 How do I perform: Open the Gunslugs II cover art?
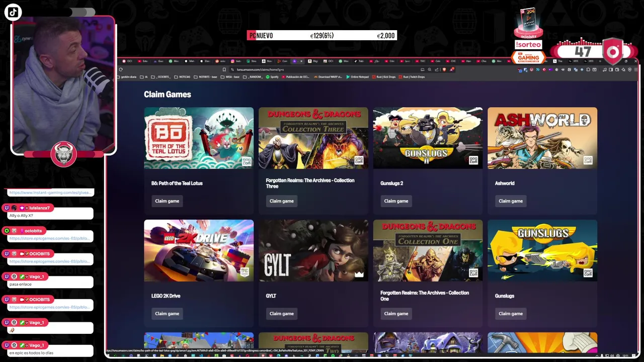pyautogui.click(x=428, y=138)
